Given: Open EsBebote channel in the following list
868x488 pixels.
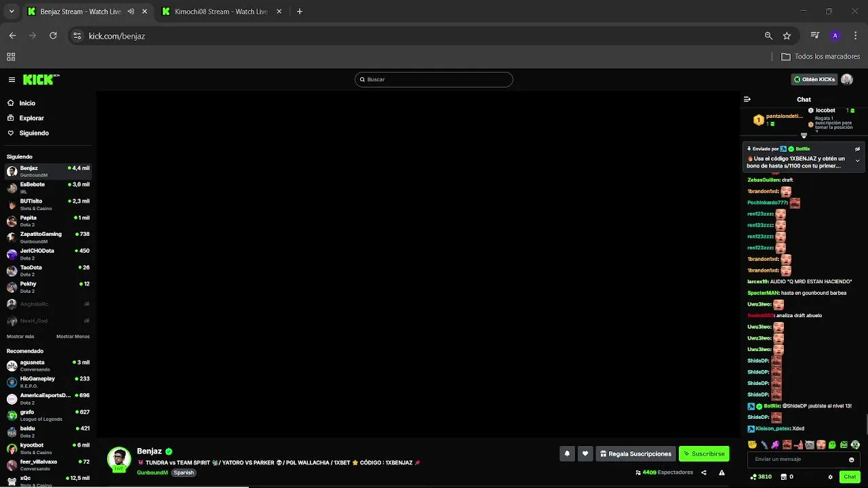Looking at the screenshot, I should [47, 188].
